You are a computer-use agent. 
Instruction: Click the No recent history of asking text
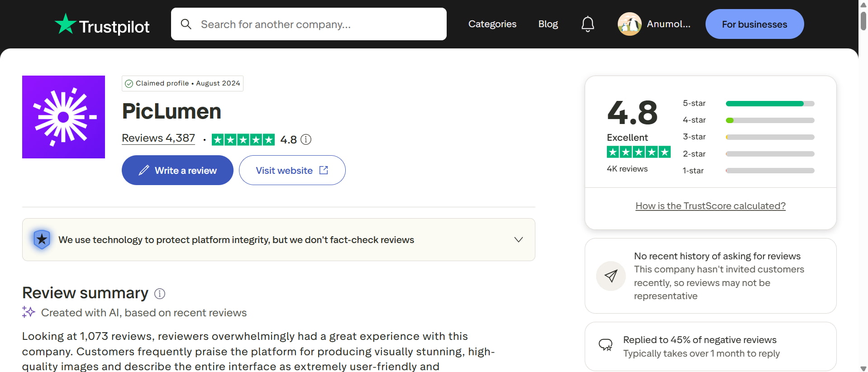point(717,256)
